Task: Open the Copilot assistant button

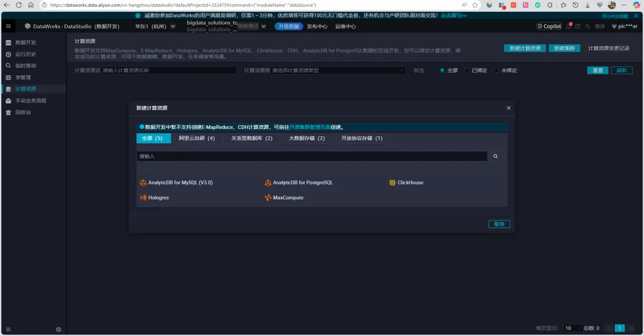Action: coord(549,26)
